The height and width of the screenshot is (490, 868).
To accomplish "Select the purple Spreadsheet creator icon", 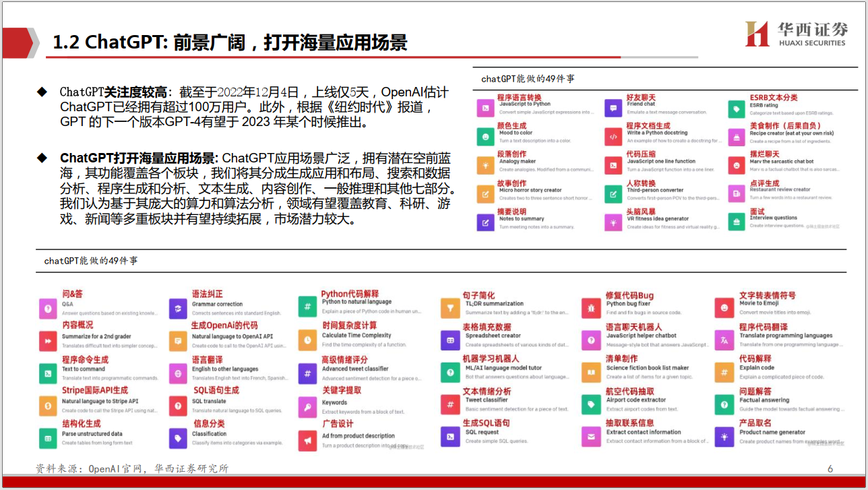I will coord(450,341).
